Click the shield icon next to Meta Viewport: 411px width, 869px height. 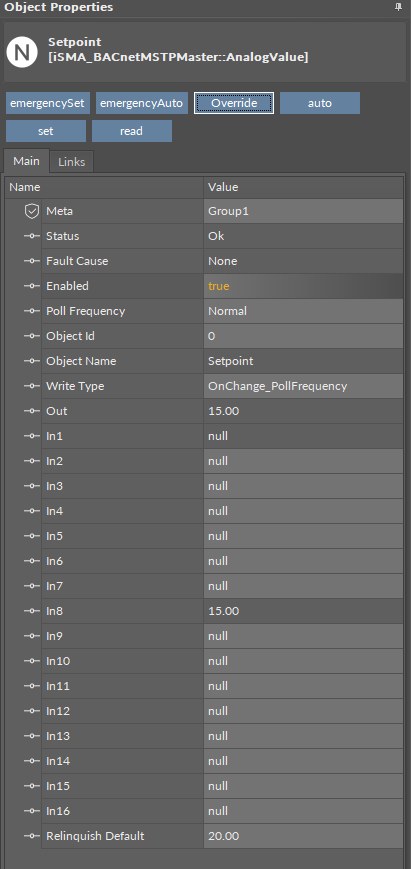click(32, 211)
